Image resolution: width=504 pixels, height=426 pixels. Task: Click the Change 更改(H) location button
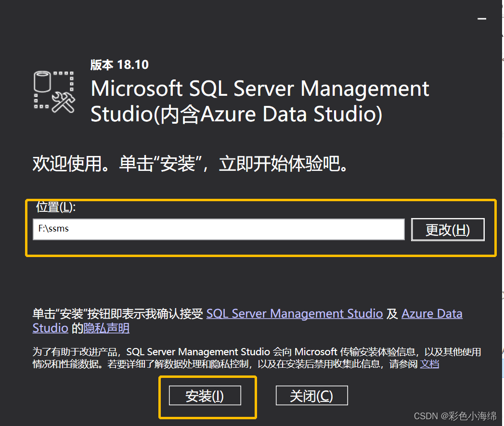click(x=448, y=230)
